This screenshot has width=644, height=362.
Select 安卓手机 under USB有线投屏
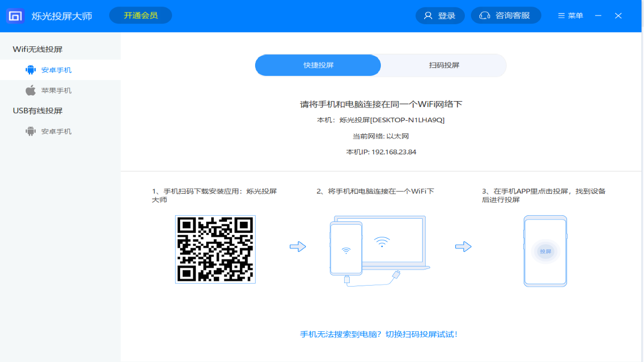[56, 131]
